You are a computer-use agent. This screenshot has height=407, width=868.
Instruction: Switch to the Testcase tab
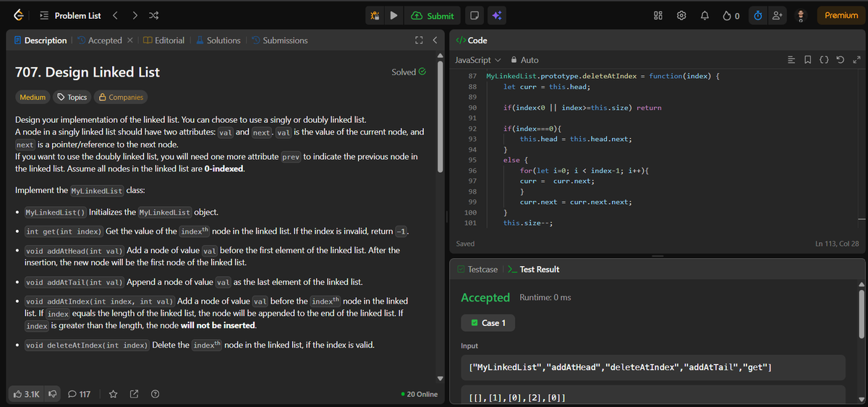coord(477,269)
